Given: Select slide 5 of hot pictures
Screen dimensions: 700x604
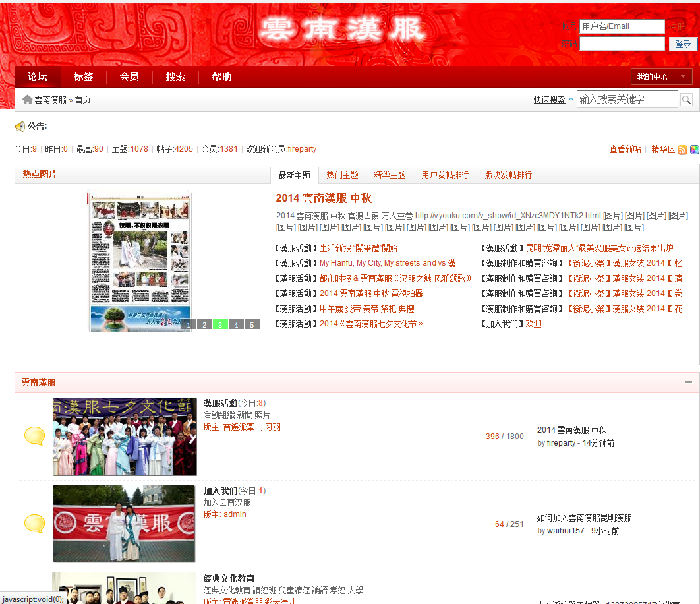Looking at the screenshot, I should click(252, 325).
